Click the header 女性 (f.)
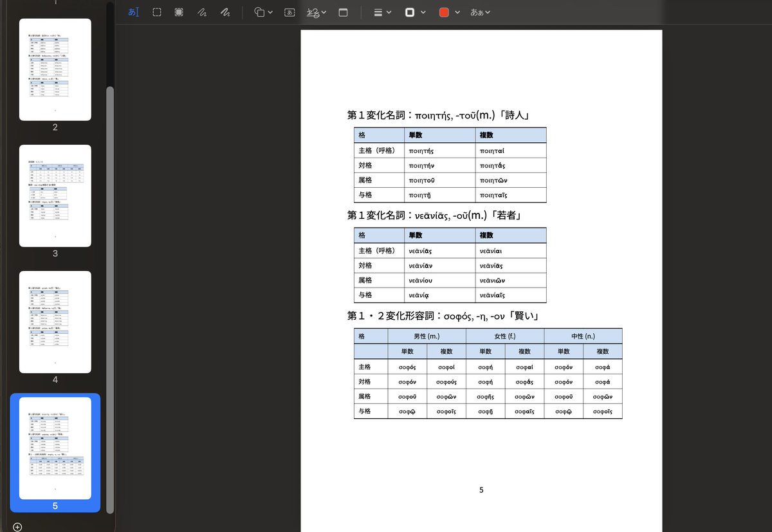Image resolution: width=772 pixels, height=532 pixels. pyautogui.click(x=505, y=336)
